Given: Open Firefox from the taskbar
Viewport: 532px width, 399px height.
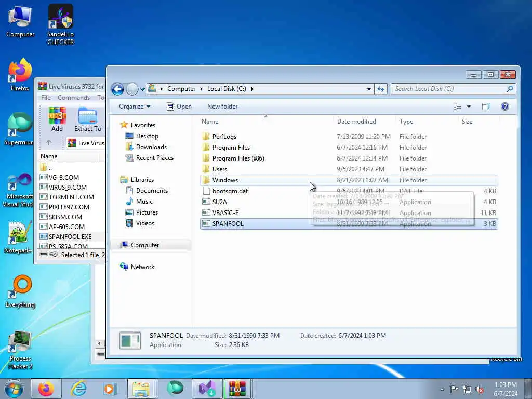Looking at the screenshot, I should click(46, 389).
